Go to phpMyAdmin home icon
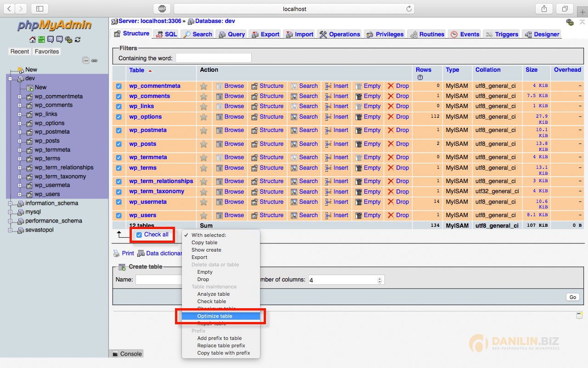 pos(32,40)
